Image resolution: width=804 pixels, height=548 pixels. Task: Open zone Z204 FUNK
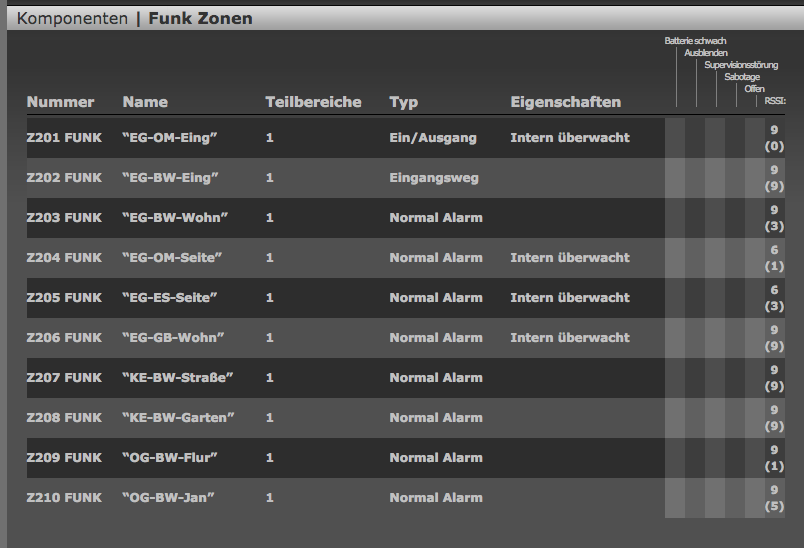[x=64, y=258]
